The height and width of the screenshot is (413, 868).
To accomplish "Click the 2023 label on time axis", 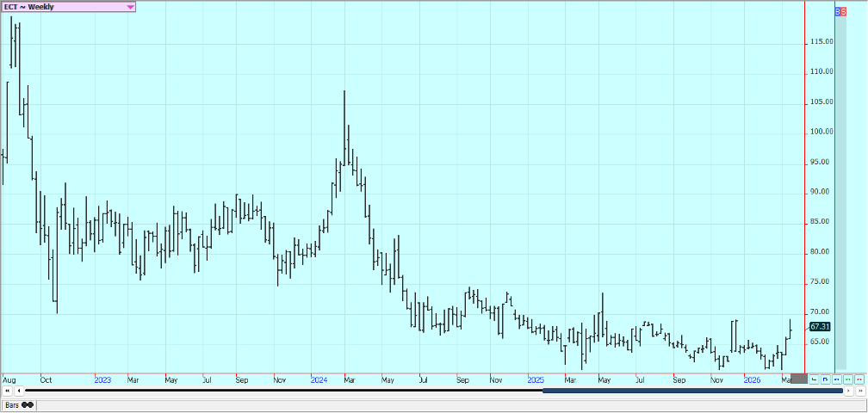I will point(102,379).
